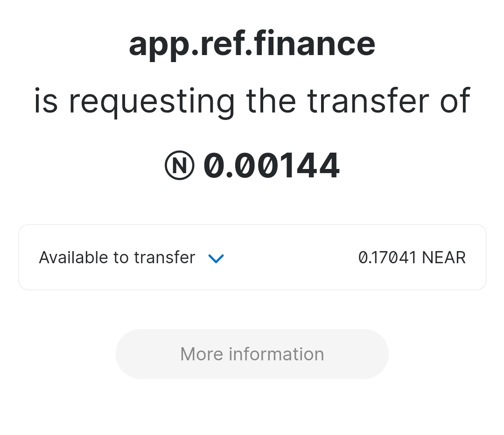Viewport: 504px width, 435px height.
Task: Click the 'is requesting the transfer of' text
Action: [x=252, y=101]
